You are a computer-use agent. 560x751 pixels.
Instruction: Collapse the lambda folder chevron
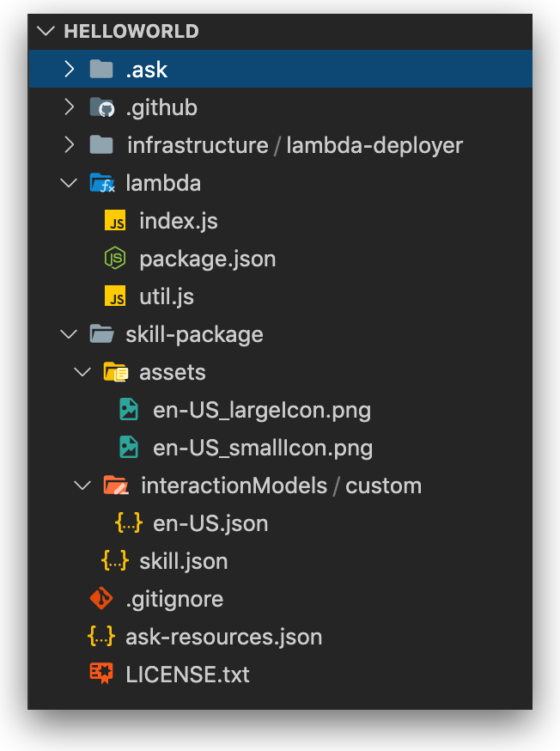point(70,183)
